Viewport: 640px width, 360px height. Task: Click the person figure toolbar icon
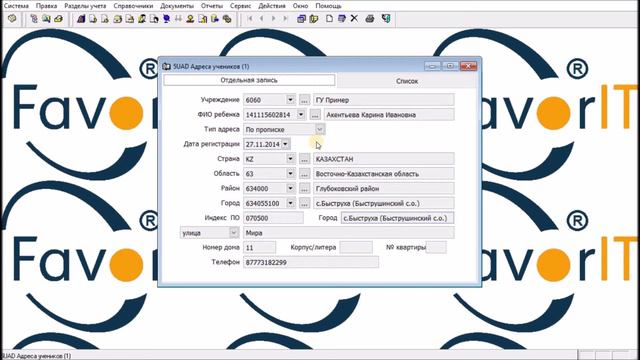click(190, 19)
